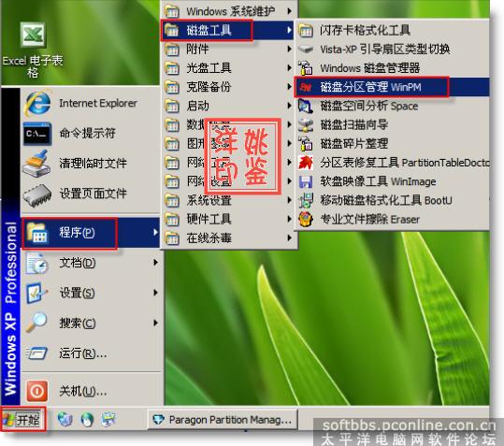Screen dimensions: 504x446
Task: Click the globe-with-mouse quick launch icon
Action: 87,419
